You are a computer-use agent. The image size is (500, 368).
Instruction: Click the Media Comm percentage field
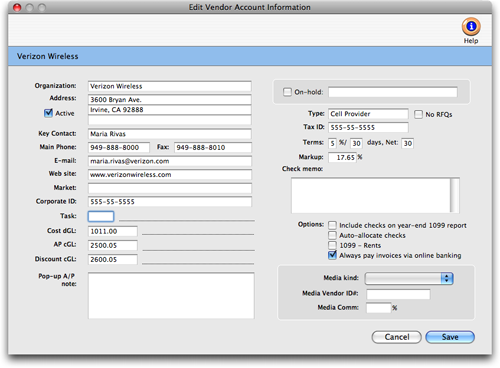coord(378,308)
